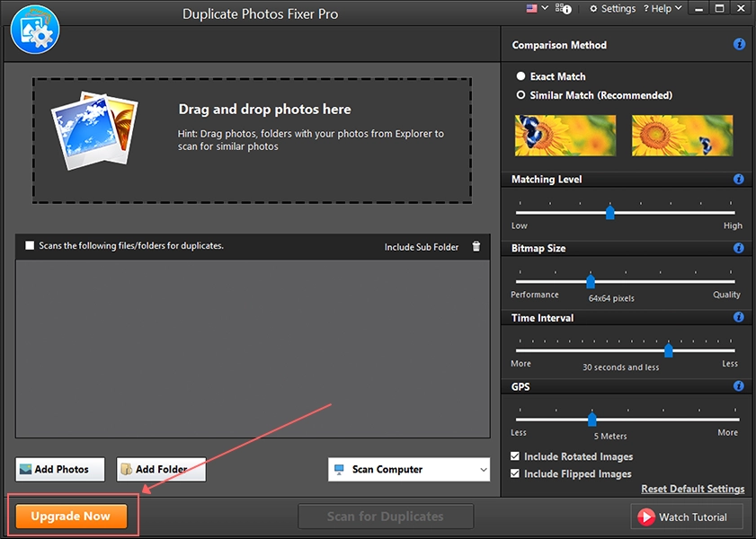Image resolution: width=756 pixels, height=539 pixels.
Task: Click the Bitmap Size slider handle
Action: point(591,281)
